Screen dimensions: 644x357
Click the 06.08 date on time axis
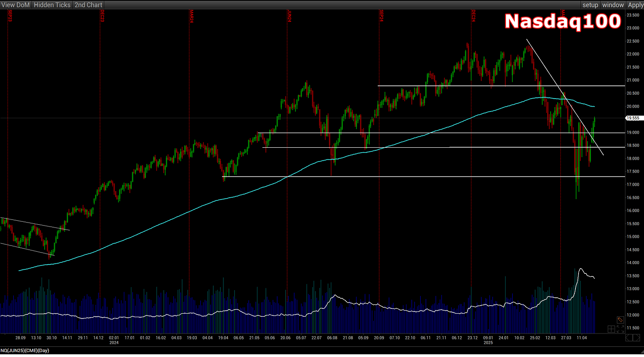[x=332, y=338]
